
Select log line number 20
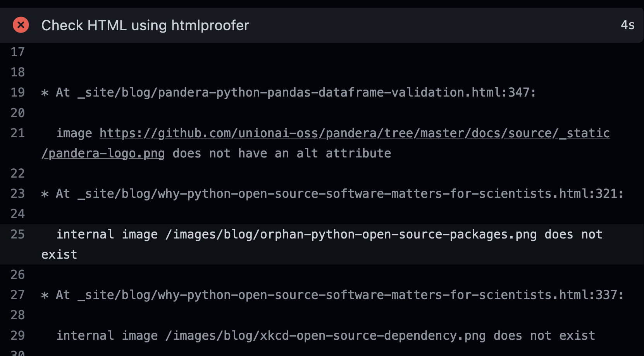17,113
